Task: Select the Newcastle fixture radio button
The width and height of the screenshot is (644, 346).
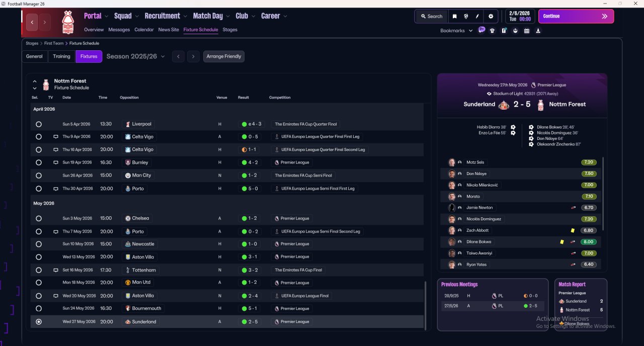Action: pyautogui.click(x=39, y=244)
